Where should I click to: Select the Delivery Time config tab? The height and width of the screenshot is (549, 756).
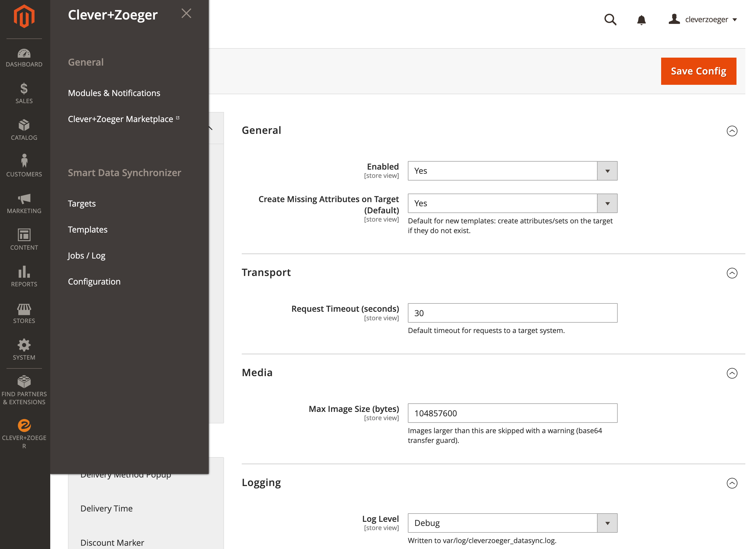pyautogui.click(x=107, y=508)
